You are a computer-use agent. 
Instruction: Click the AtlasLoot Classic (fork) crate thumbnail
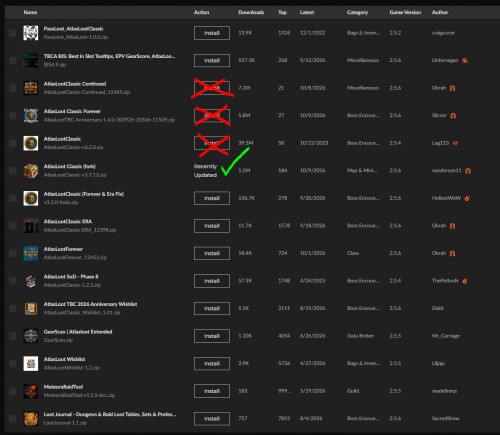point(31,171)
